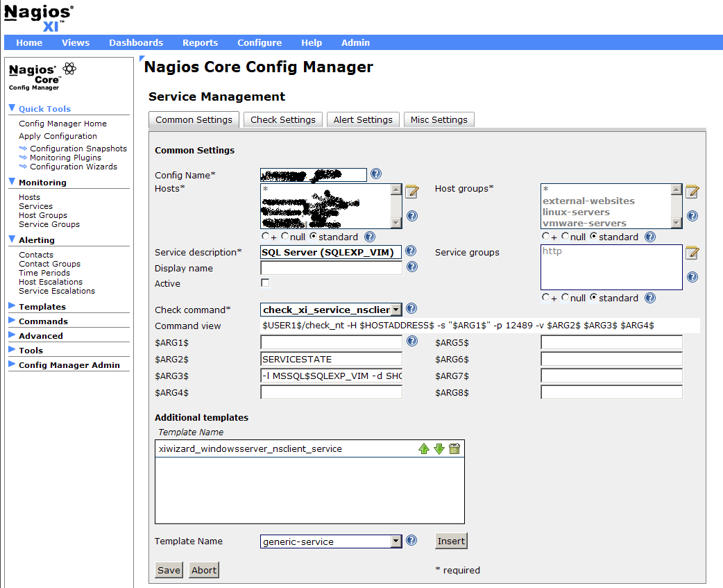Expand the Templates section in sidebar
This screenshot has width=723, height=588.
point(42,307)
